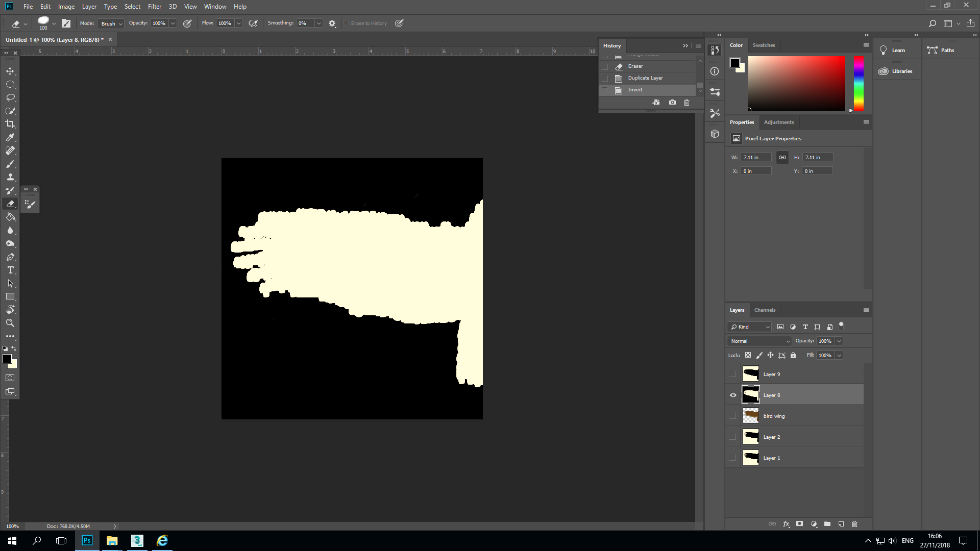Select the Clone Stamp tool
This screenshot has height=551, width=980.
click(x=10, y=177)
